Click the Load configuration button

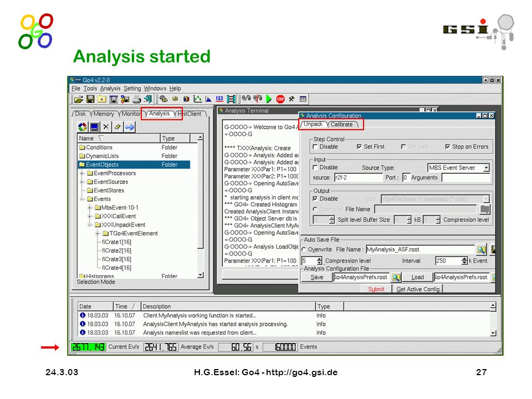[417, 277]
